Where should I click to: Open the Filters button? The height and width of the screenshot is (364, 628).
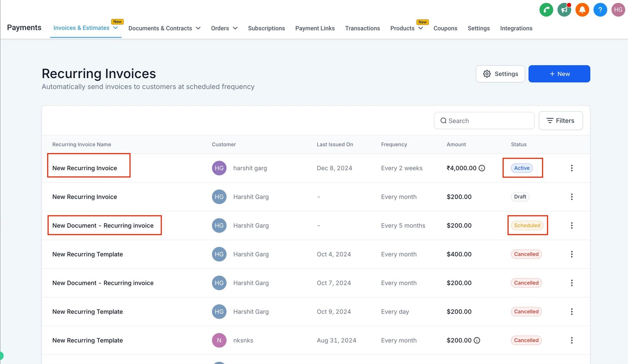[x=560, y=121]
